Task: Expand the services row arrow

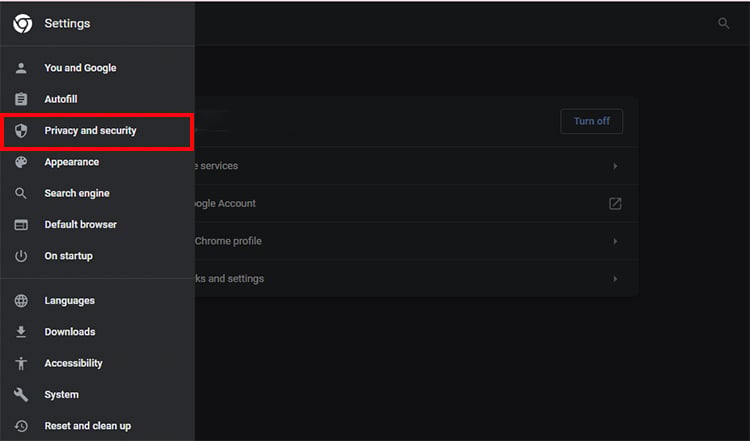Action: click(615, 166)
